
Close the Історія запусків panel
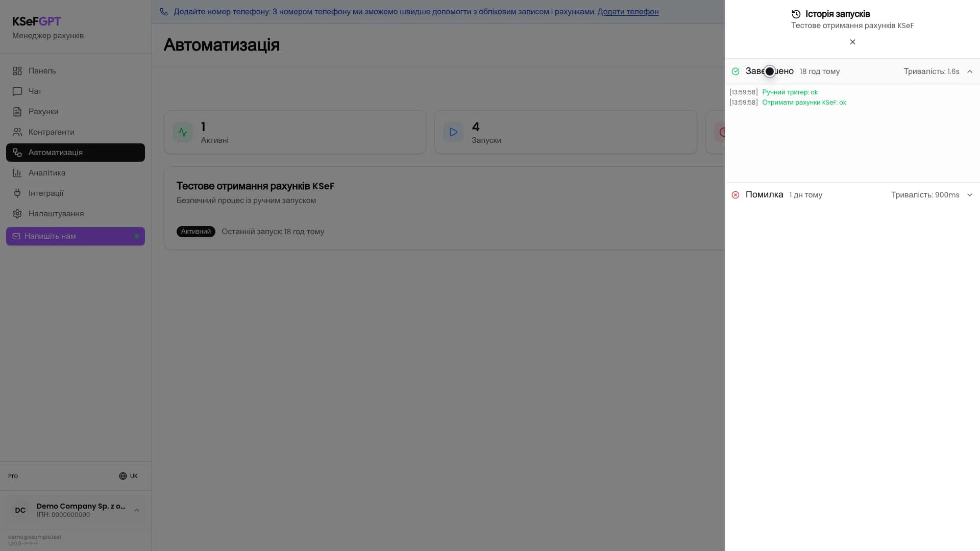pyautogui.click(x=852, y=42)
